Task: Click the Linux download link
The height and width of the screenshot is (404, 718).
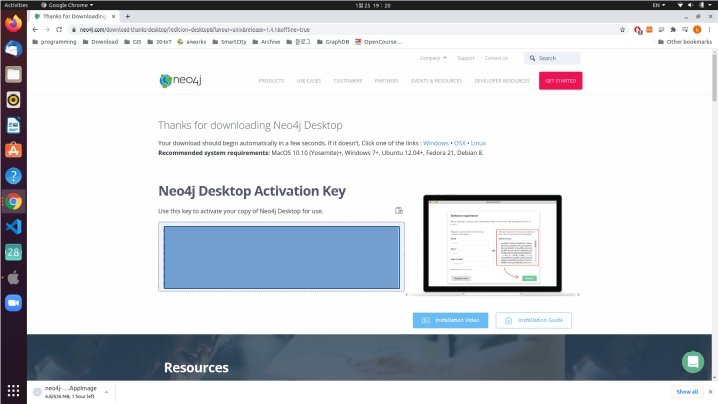Action: [x=478, y=143]
